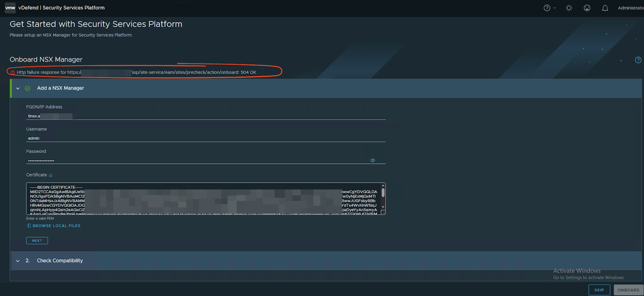Click the Onboard NSX Manager help icon
The image size is (644, 296).
638,60
